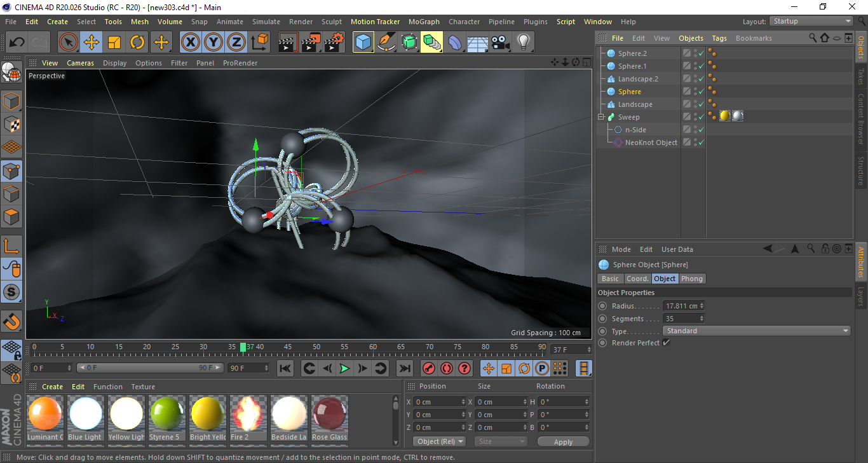Toggle Z axis lock
This screenshot has width=868, height=463.
(x=236, y=43)
